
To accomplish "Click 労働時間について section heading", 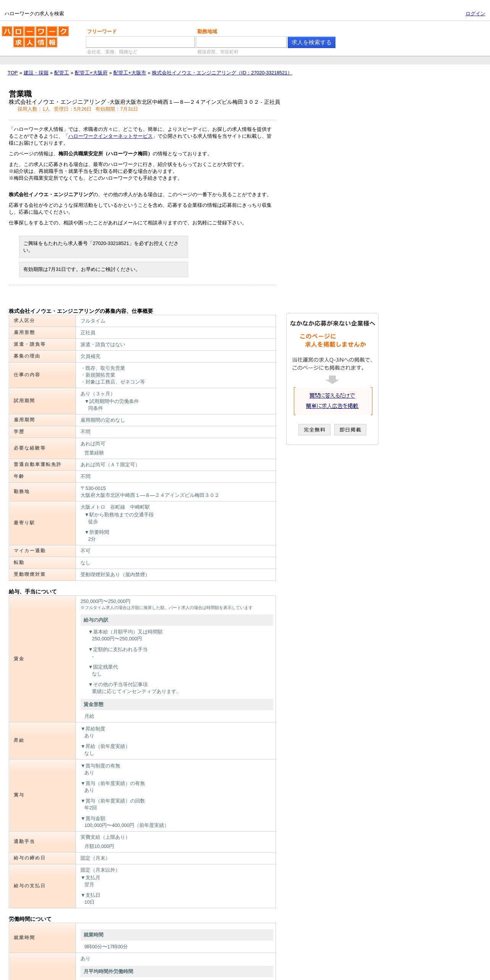I will tap(30, 919).
